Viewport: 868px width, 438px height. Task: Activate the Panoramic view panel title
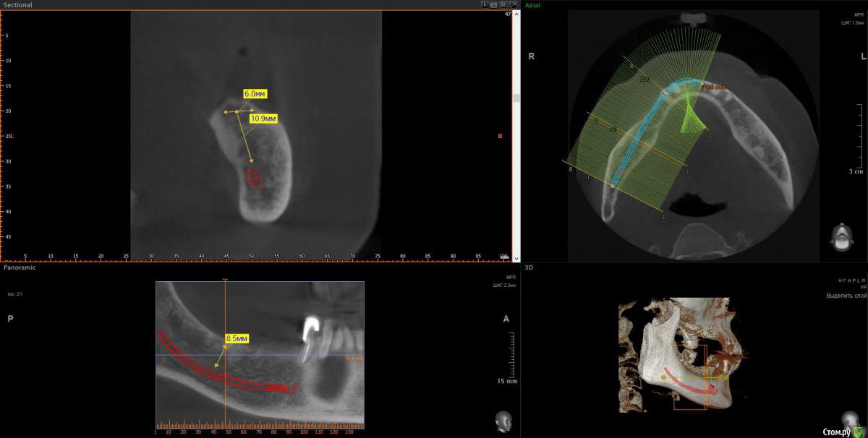[20, 267]
